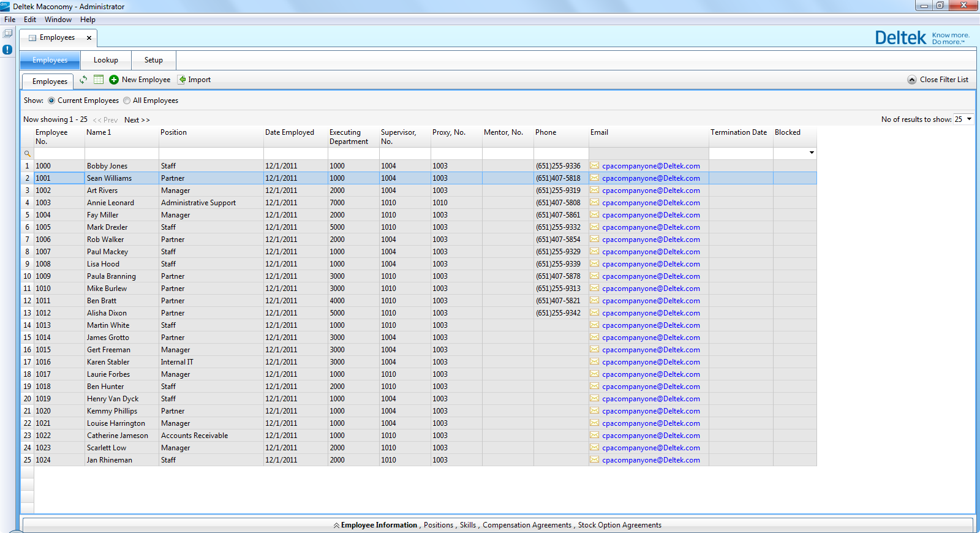
Task: Click the email envelope icon for Sean Williams
Action: (x=595, y=178)
